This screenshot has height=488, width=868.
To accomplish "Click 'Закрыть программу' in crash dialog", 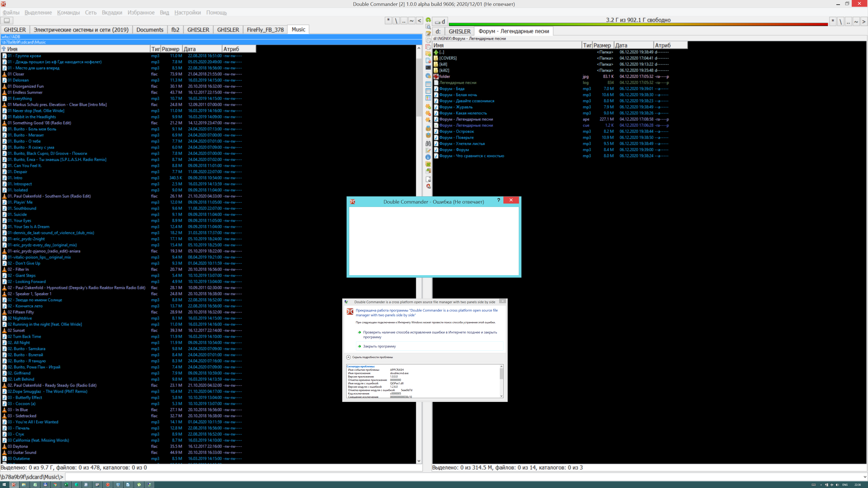I will coord(379,346).
